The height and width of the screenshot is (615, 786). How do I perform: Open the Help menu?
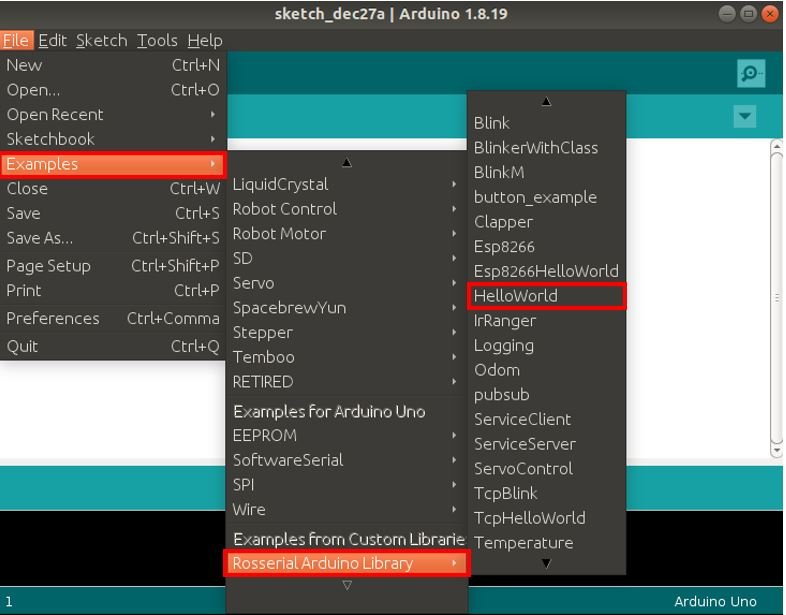coord(205,40)
